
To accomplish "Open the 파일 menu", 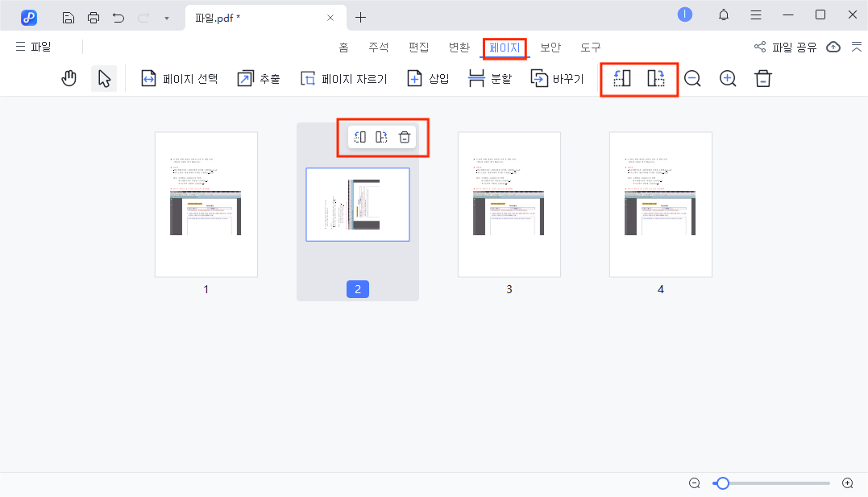I will click(34, 47).
